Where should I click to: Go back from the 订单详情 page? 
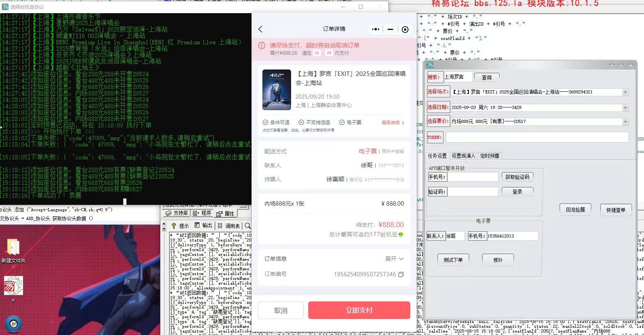[260, 29]
